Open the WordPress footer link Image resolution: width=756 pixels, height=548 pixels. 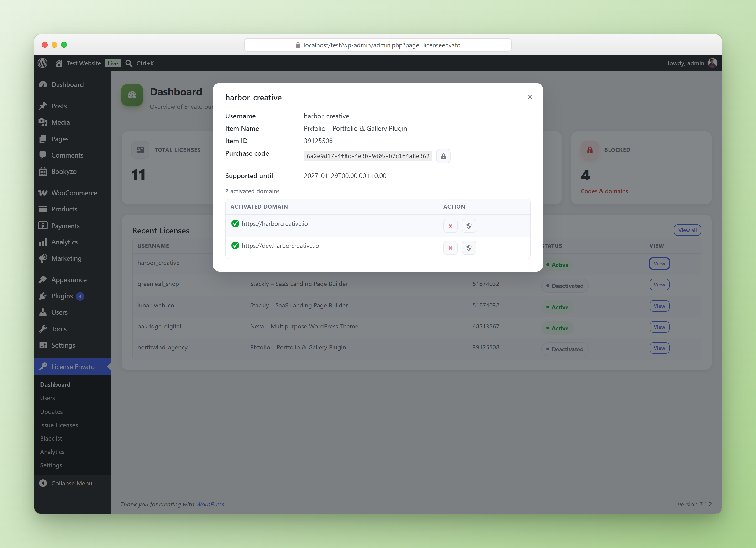(210, 504)
